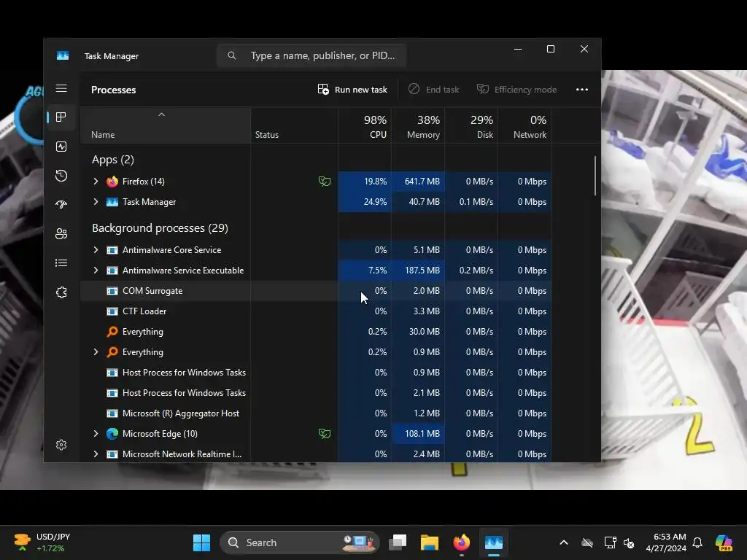Open the USD/JPY taskbar widget
The image size is (747, 560).
pos(42,542)
